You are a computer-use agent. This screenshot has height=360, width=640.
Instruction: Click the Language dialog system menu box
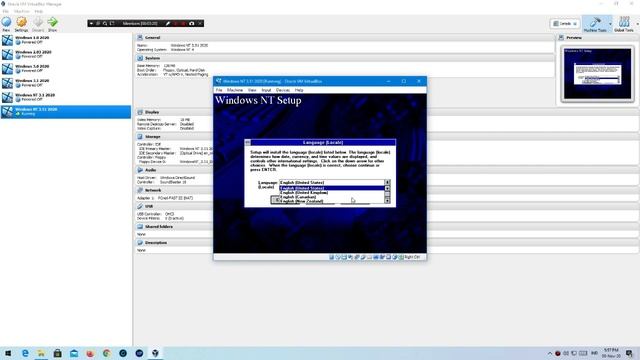tap(248, 142)
